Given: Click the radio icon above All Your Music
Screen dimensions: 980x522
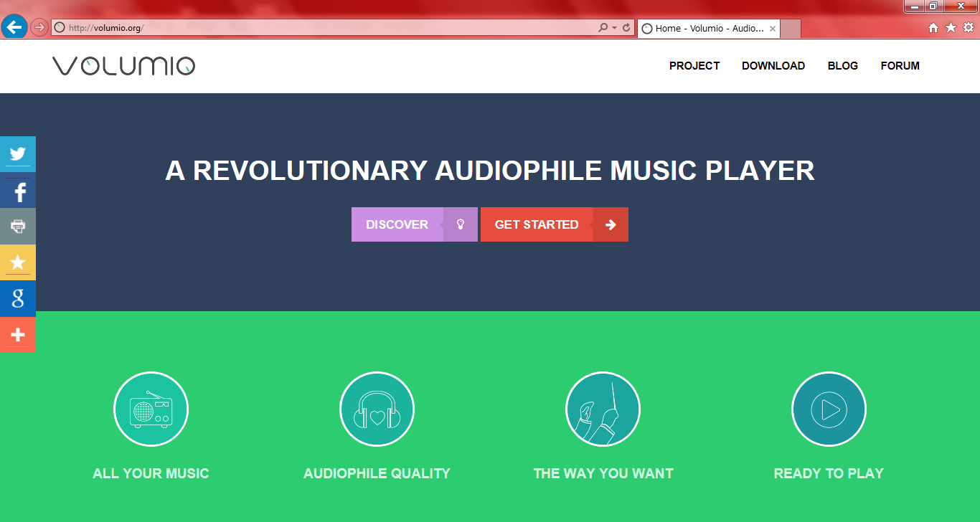Looking at the screenshot, I should (x=151, y=409).
